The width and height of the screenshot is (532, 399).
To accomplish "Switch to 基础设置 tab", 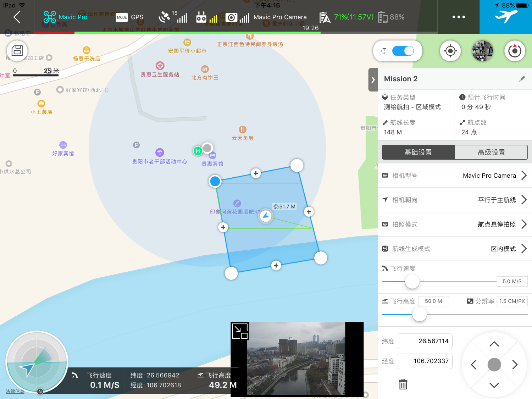I will pyautogui.click(x=419, y=152).
